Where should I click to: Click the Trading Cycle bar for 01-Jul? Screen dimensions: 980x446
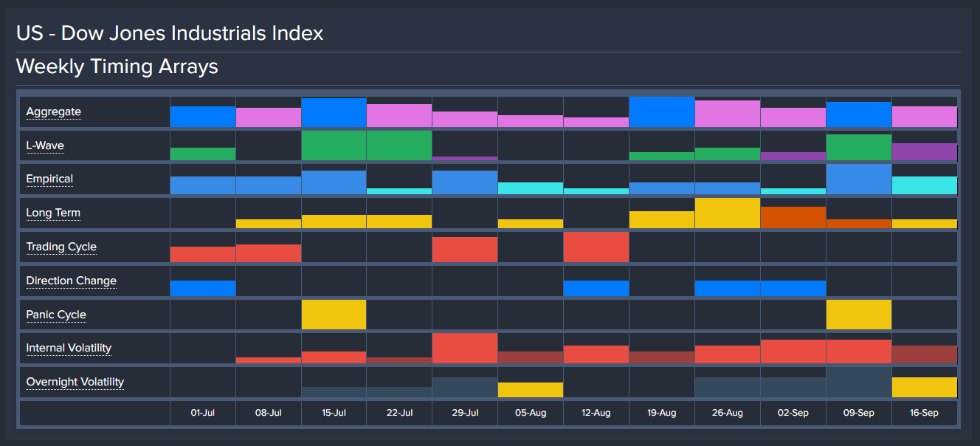pos(203,255)
